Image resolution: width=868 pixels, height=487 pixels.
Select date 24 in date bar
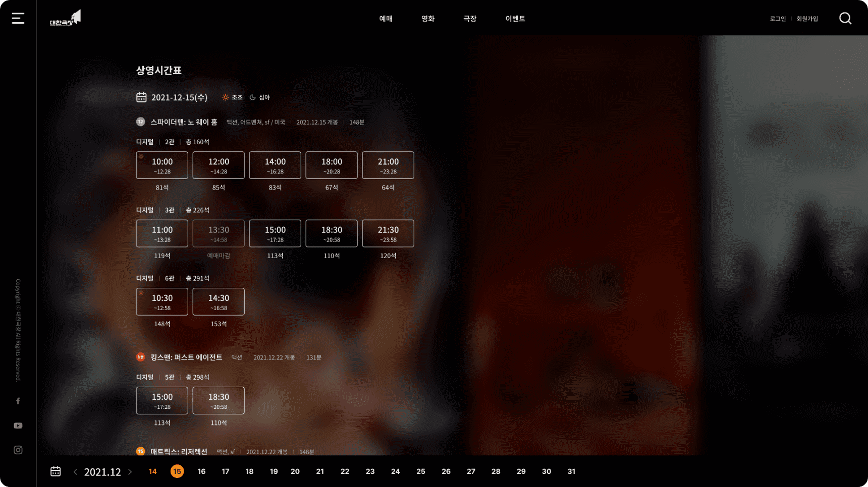click(x=395, y=471)
